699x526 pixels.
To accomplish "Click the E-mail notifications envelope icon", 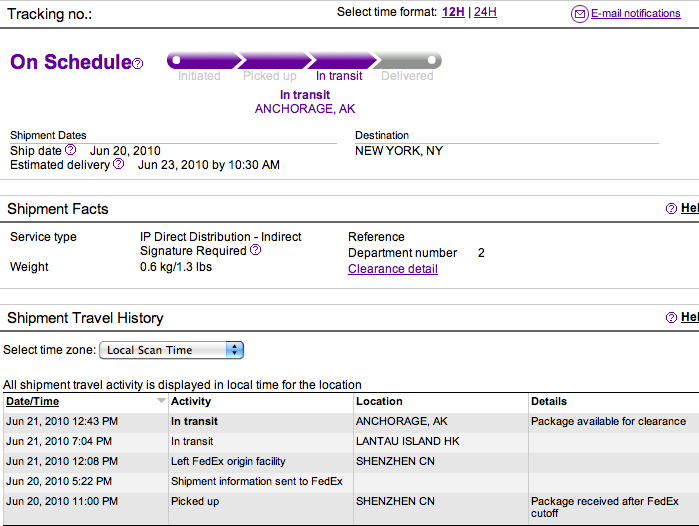I will pyautogui.click(x=579, y=14).
